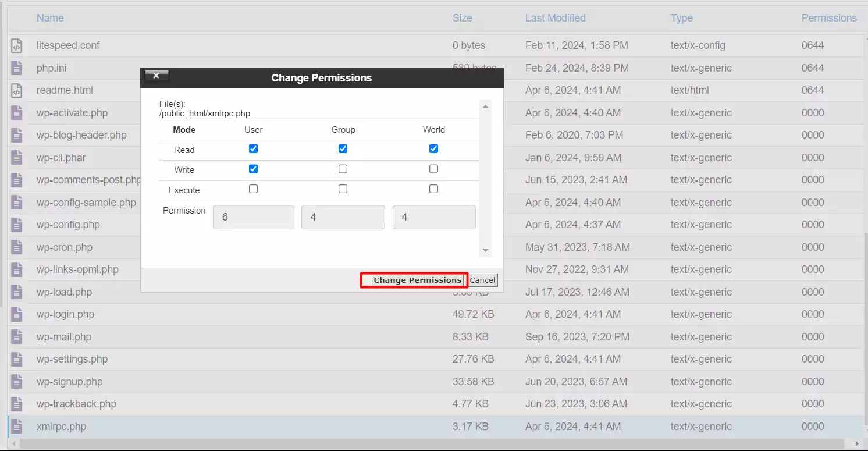Click the wp-links-opml.php file icon
Viewport: 868px width, 451px height.
17,269
